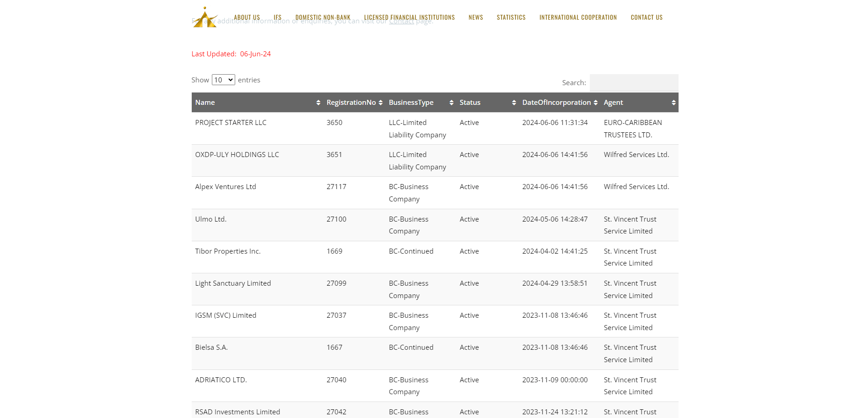This screenshot has height=418, width=868.
Task: Click the Name column header
Action: click(x=257, y=103)
